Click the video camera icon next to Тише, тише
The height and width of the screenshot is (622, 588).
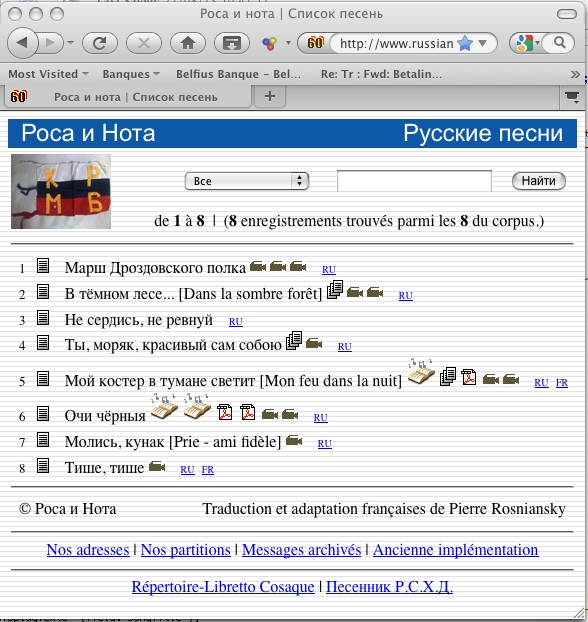(x=157, y=466)
